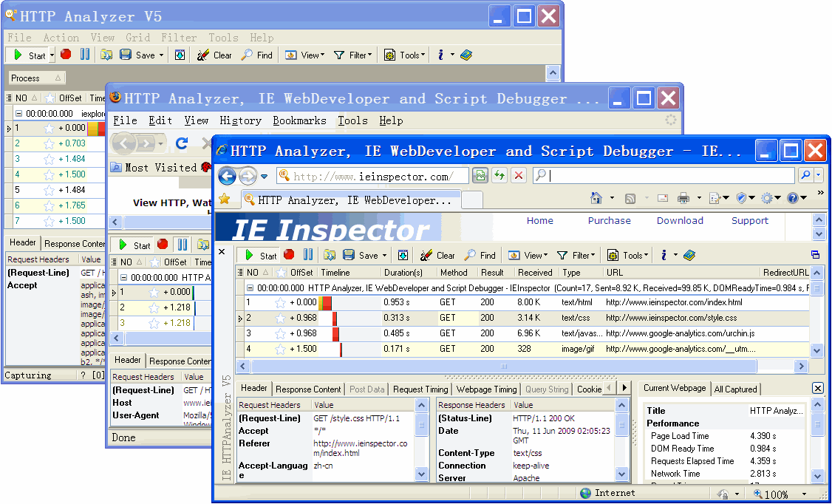Click the red Stop capture icon in the IE toolbar

pos(289,255)
